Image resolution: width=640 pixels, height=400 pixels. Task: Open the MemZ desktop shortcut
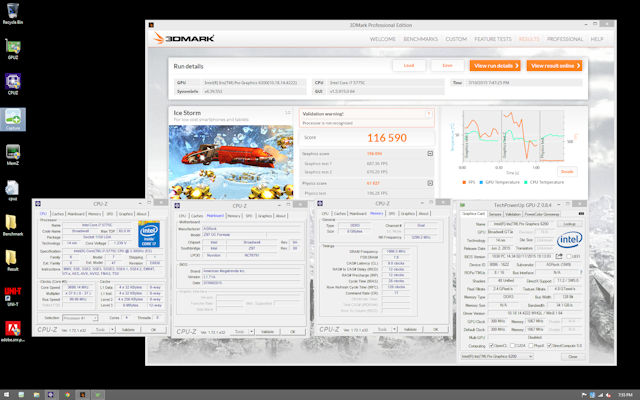13,155
